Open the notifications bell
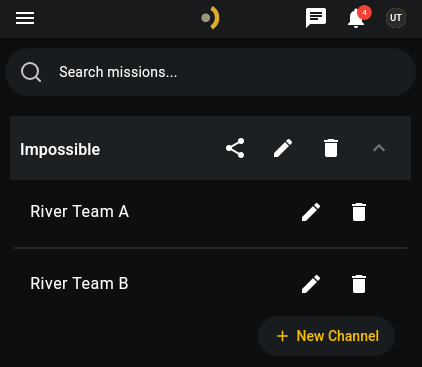The width and height of the screenshot is (422, 367). pyautogui.click(x=356, y=19)
